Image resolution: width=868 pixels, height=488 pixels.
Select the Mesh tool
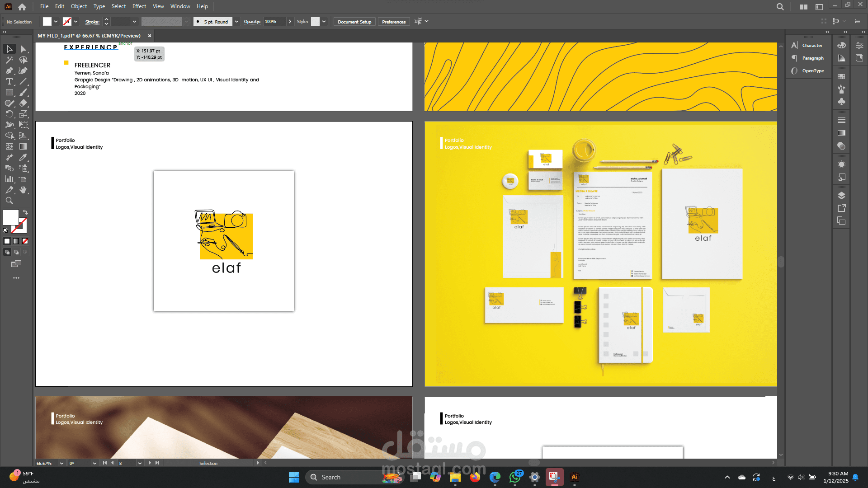[9, 146]
